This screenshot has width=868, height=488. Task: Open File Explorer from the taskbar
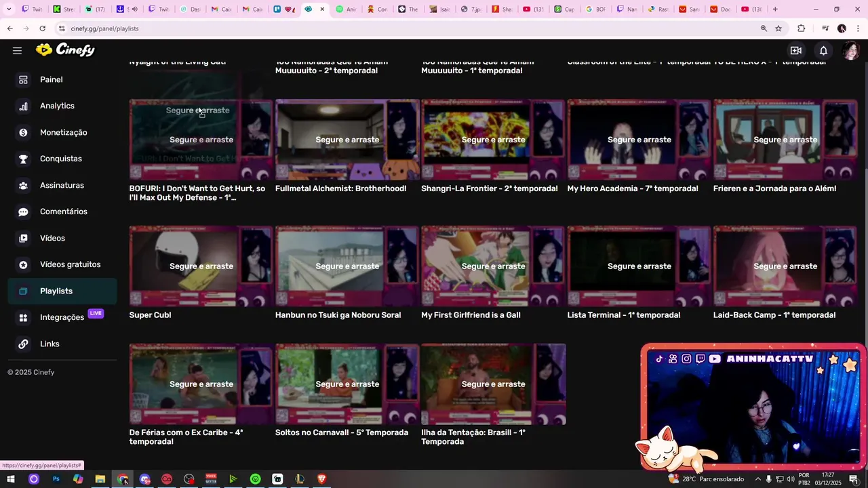tap(100, 479)
